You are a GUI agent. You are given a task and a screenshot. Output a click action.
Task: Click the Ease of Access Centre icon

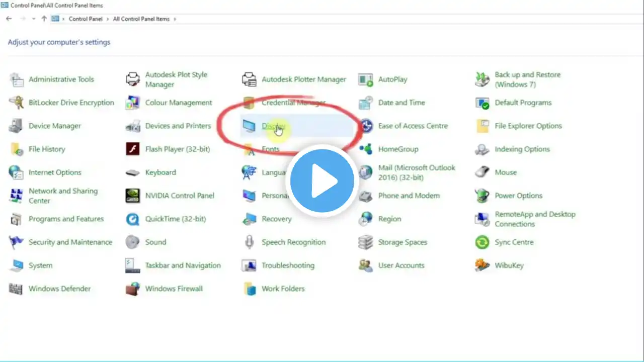pyautogui.click(x=366, y=126)
